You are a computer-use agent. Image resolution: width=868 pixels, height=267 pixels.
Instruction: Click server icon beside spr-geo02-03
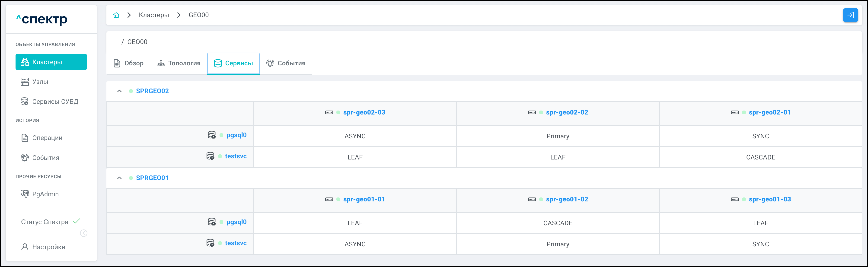(x=329, y=112)
